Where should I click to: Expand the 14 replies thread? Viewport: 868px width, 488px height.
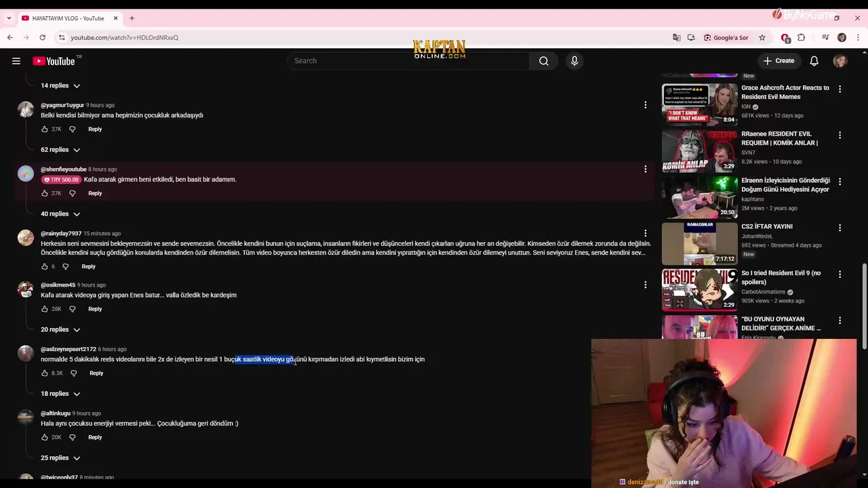60,85
